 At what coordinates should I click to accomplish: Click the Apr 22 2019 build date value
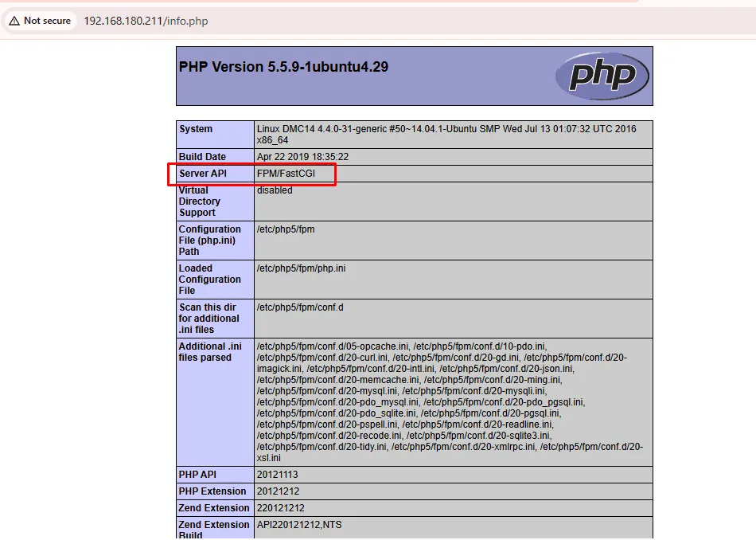pos(302,157)
